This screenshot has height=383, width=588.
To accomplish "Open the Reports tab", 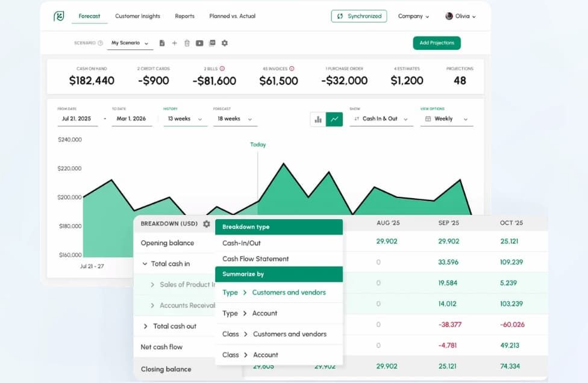I will (x=184, y=16).
